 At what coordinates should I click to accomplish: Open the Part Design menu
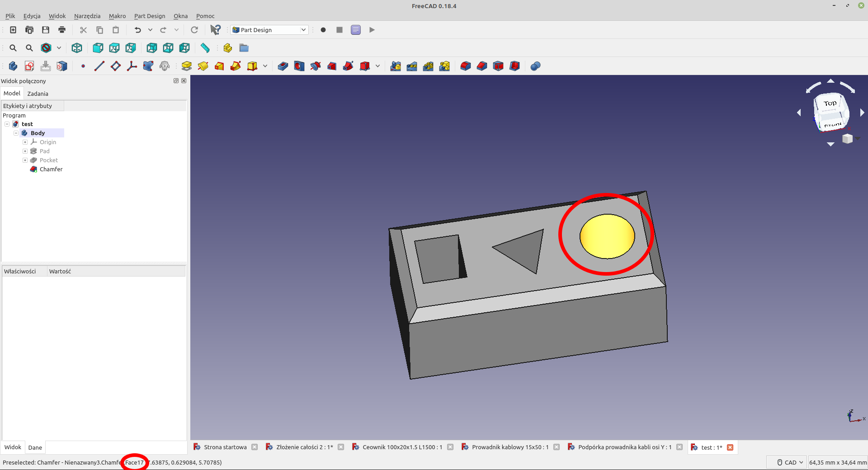(x=150, y=16)
